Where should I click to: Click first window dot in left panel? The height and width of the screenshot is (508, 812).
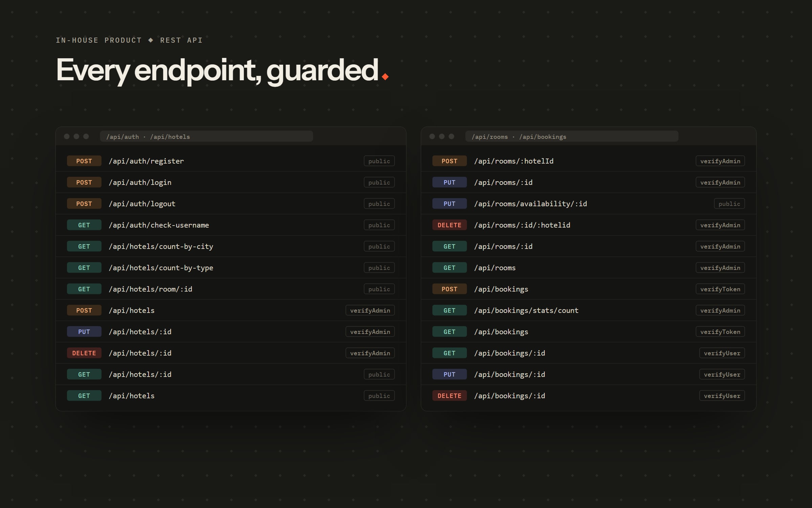point(67,136)
